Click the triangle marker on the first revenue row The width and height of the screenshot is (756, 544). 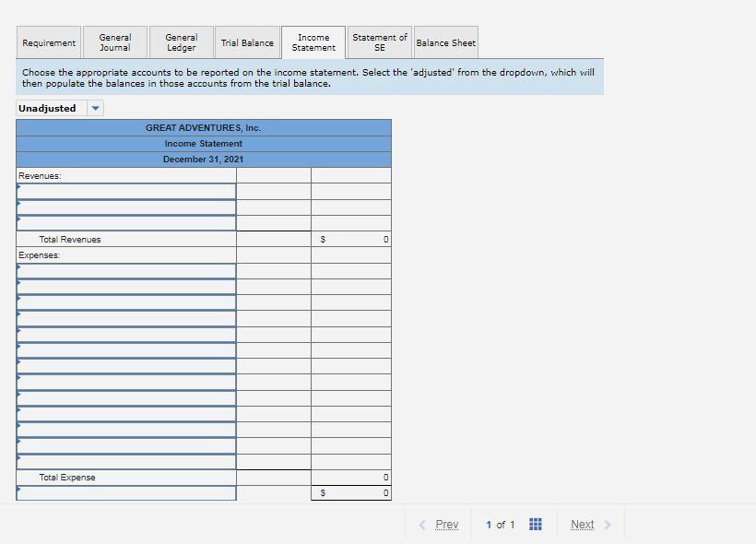click(18, 188)
